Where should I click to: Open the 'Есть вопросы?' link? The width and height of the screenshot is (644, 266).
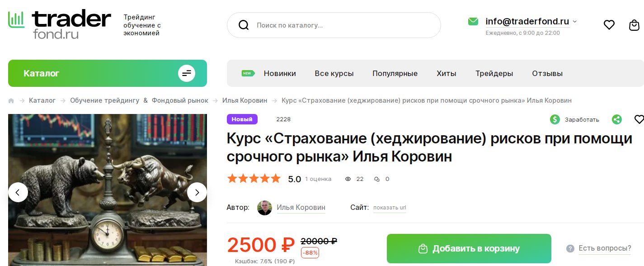click(605, 248)
